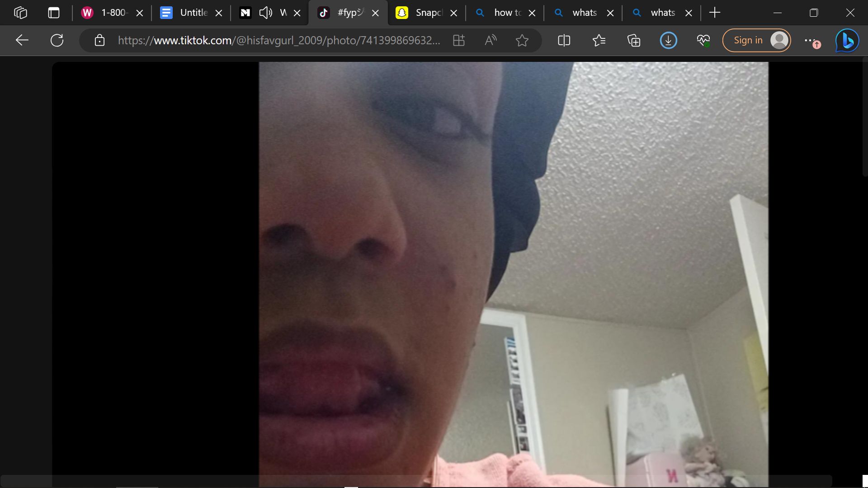Open the Downloads panel
868x488 pixels.
point(668,40)
